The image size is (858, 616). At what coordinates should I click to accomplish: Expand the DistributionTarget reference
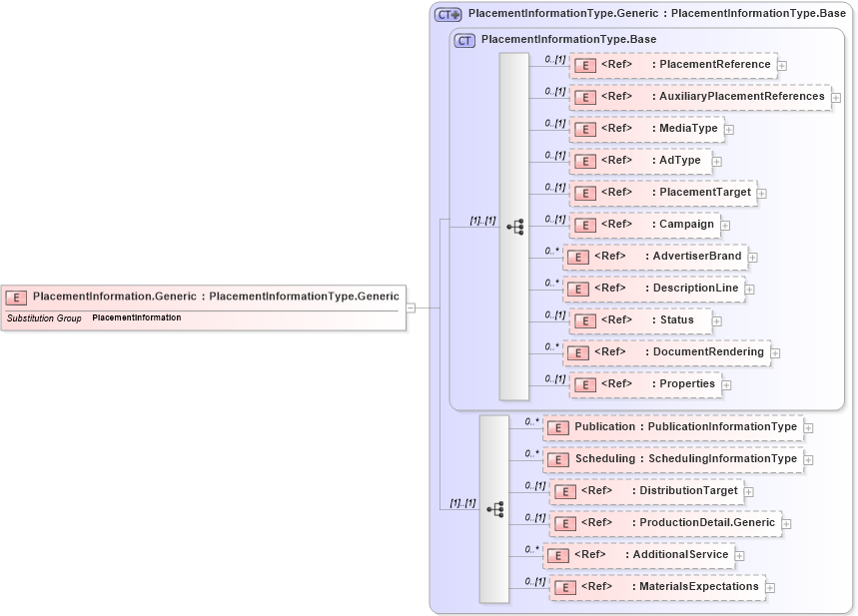point(748,491)
